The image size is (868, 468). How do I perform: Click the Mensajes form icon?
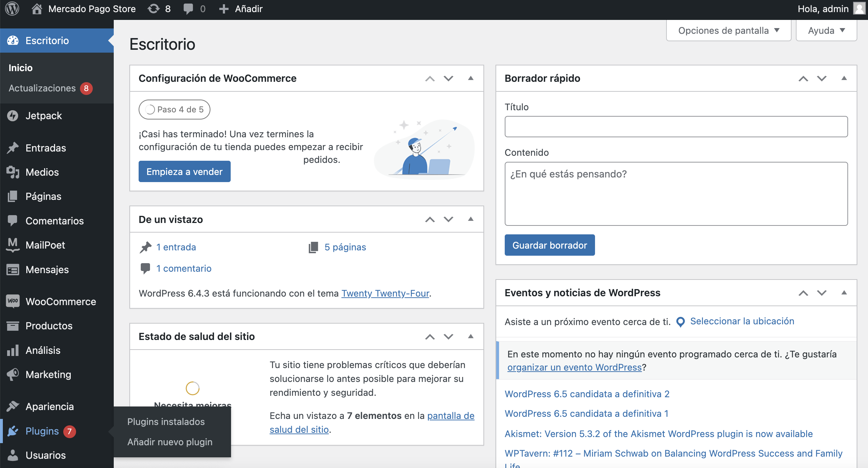(13, 270)
